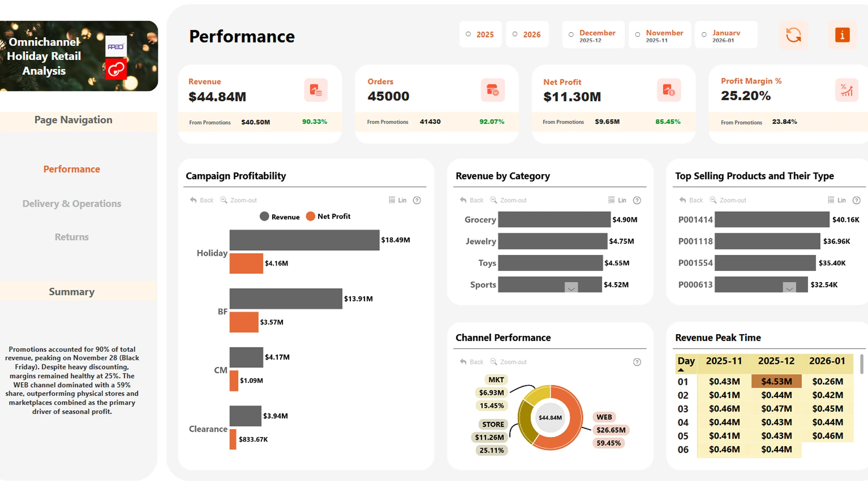This screenshot has width=868, height=488.
Task: Click the Revenue card chart icon
Action: pos(316,90)
